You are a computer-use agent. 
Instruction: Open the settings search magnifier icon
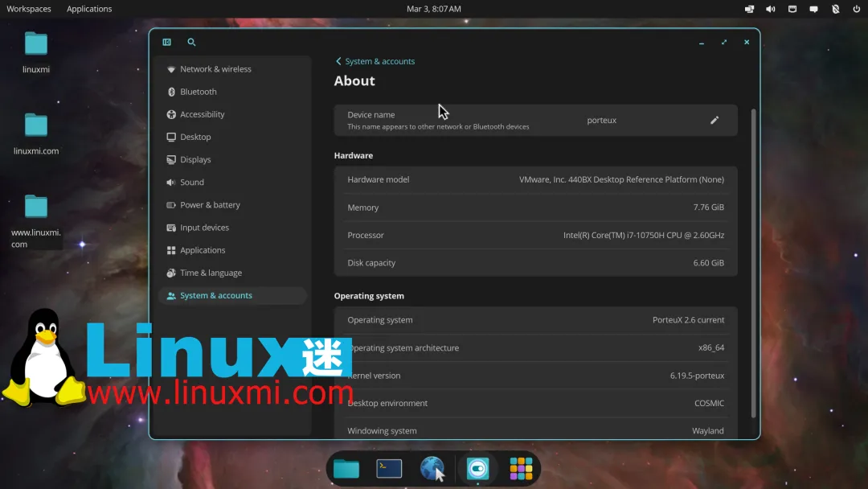coord(191,42)
